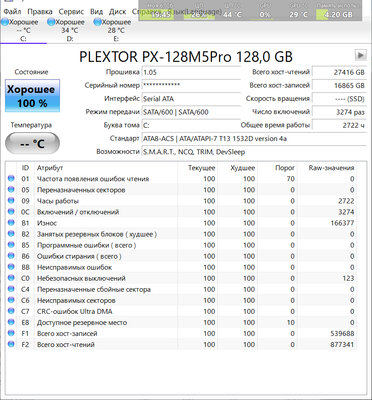Click the Прошивка field showing 1.05
This screenshot has height=400, width=372.
(191, 72)
